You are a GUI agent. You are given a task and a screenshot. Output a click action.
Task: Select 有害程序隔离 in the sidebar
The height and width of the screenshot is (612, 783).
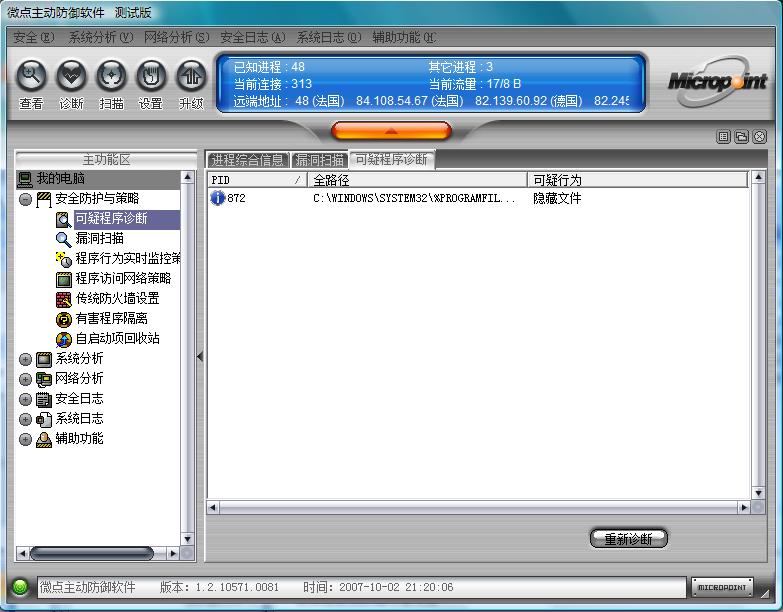[x=111, y=318]
